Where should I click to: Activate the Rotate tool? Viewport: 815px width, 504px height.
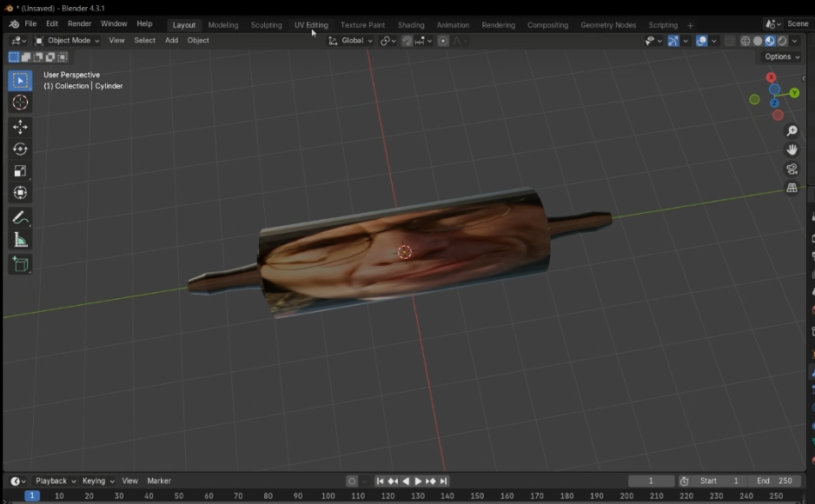(20, 149)
